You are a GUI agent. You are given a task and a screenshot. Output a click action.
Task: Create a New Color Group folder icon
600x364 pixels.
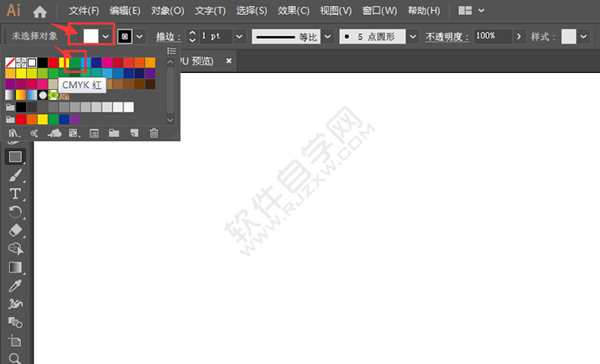[x=114, y=133]
